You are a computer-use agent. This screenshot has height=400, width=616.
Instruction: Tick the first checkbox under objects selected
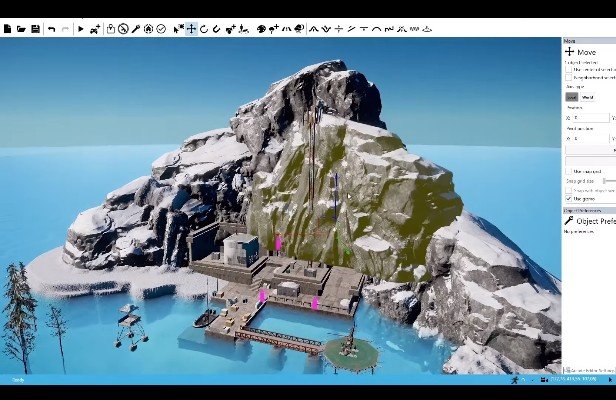[569, 69]
